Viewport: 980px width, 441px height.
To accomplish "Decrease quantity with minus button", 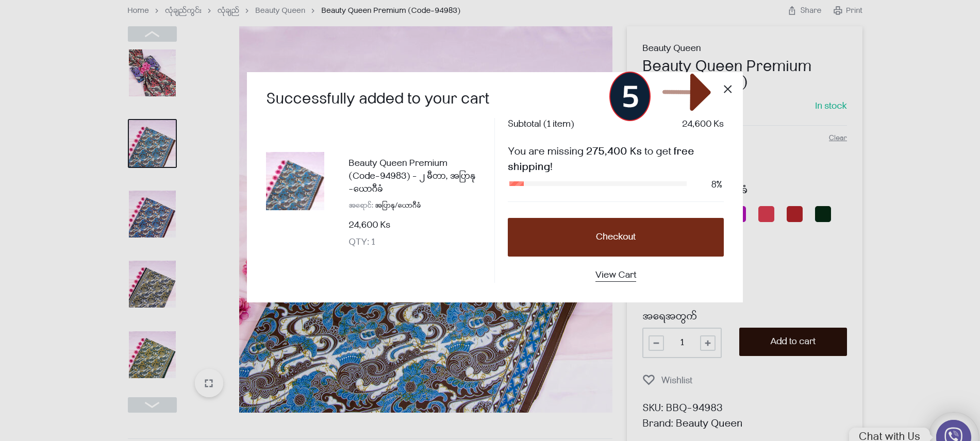I will (656, 343).
